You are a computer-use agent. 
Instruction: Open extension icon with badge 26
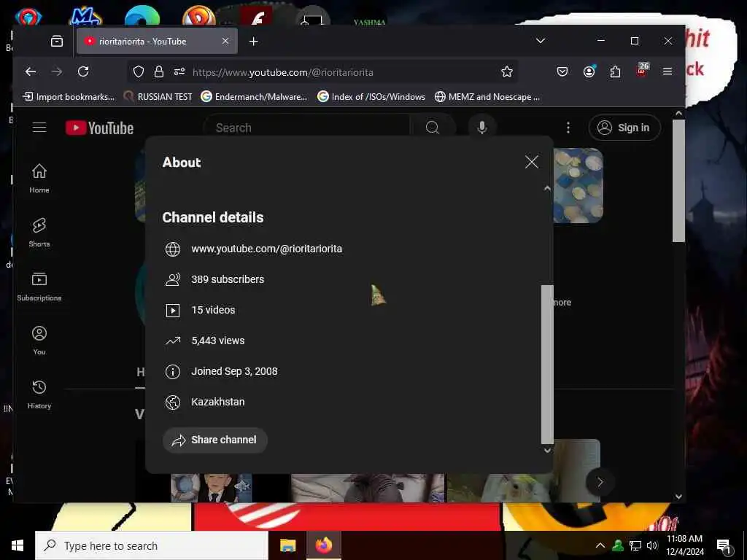pos(641,71)
